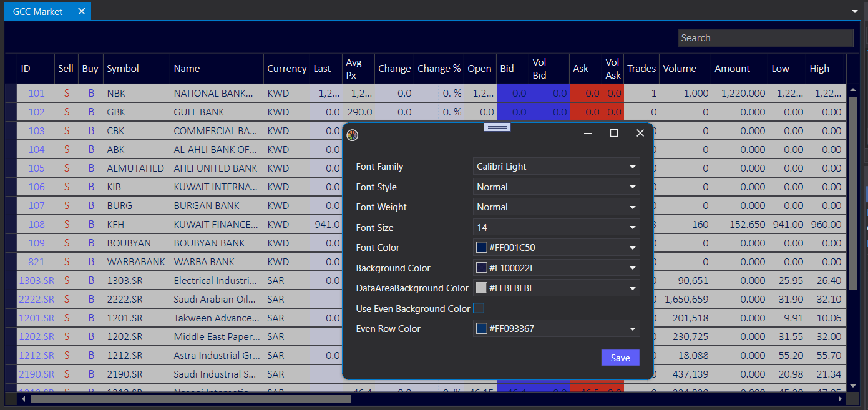The image size is (868, 410).
Task: Click the ID column header
Action: click(36, 69)
